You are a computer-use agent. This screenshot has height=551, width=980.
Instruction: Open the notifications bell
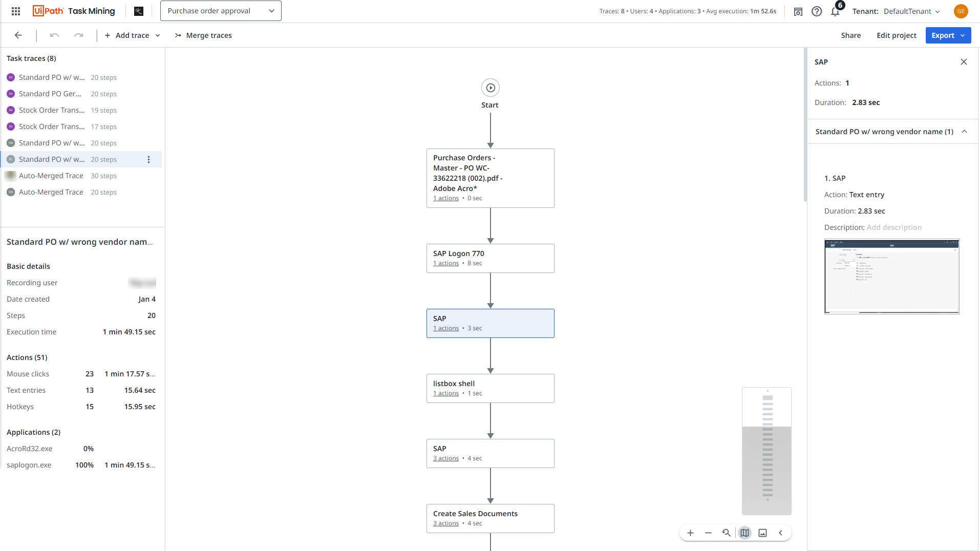tap(835, 11)
